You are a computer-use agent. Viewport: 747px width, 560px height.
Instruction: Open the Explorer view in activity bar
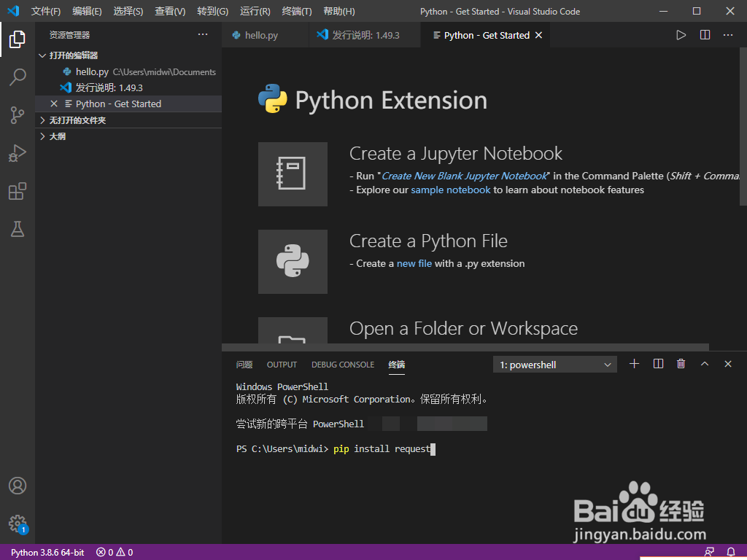coord(18,39)
